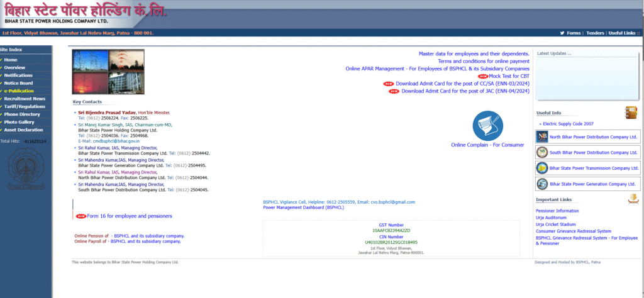Click the NEW badge beside CC/SA admit card
644x298 pixels.
click(x=389, y=84)
